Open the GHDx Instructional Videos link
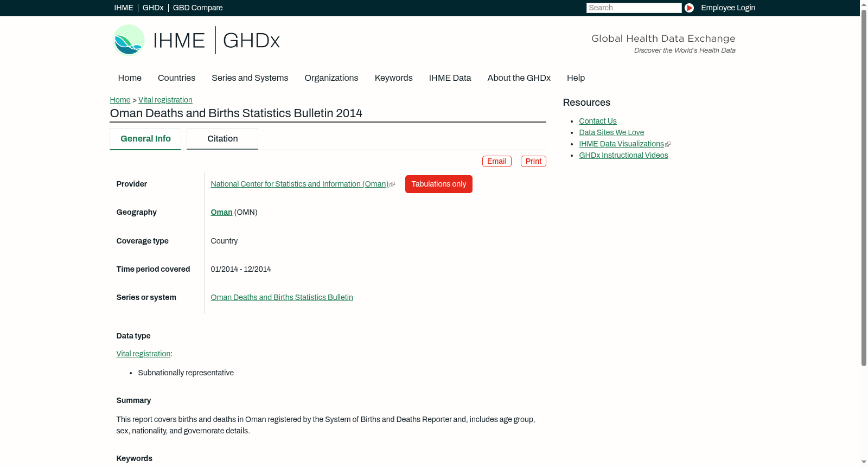 coord(624,156)
